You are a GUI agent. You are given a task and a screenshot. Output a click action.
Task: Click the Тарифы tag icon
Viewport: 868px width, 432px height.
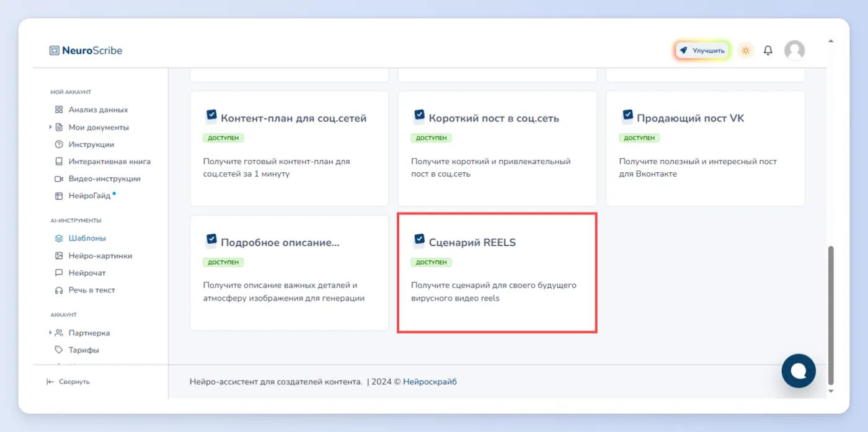(59, 350)
